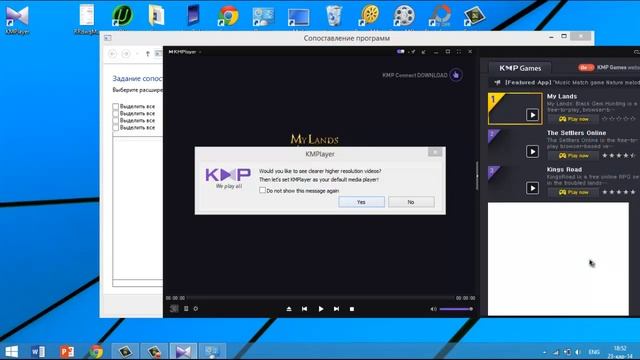640x360 pixels.
Task: Click the KMPlayer seek progress bar
Action: (320, 298)
